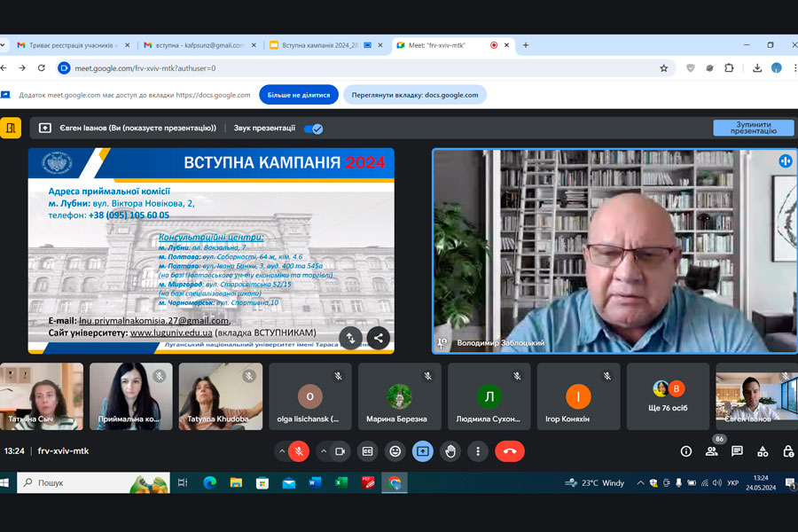Switch to the вступна - kafpsunz@gmail.com tab
Image resolution: width=798 pixels, height=532 pixels.
pyautogui.click(x=199, y=45)
